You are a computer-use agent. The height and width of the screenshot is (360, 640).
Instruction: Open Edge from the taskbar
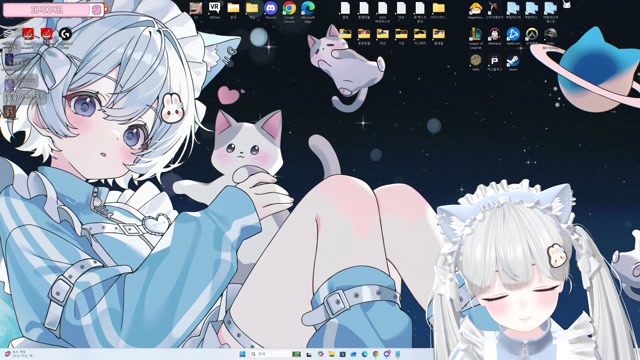[x=364, y=354]
